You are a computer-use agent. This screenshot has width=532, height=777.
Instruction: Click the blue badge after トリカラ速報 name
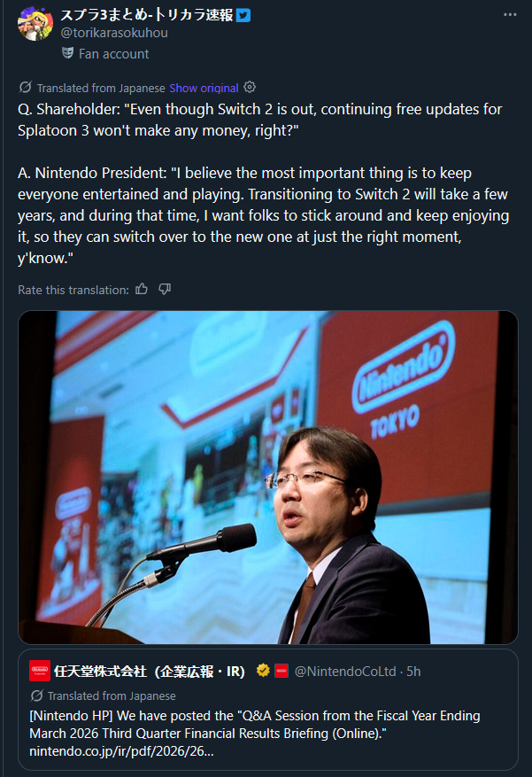coord(242,15)
